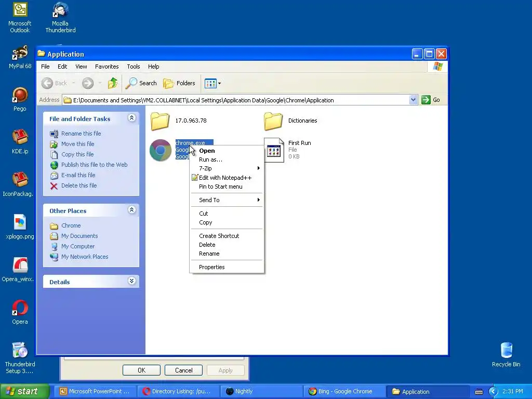Open the address bar dropdown arrow
This screenshot has width=532, height=399.
pyautogui.click(x=413, y=100)
